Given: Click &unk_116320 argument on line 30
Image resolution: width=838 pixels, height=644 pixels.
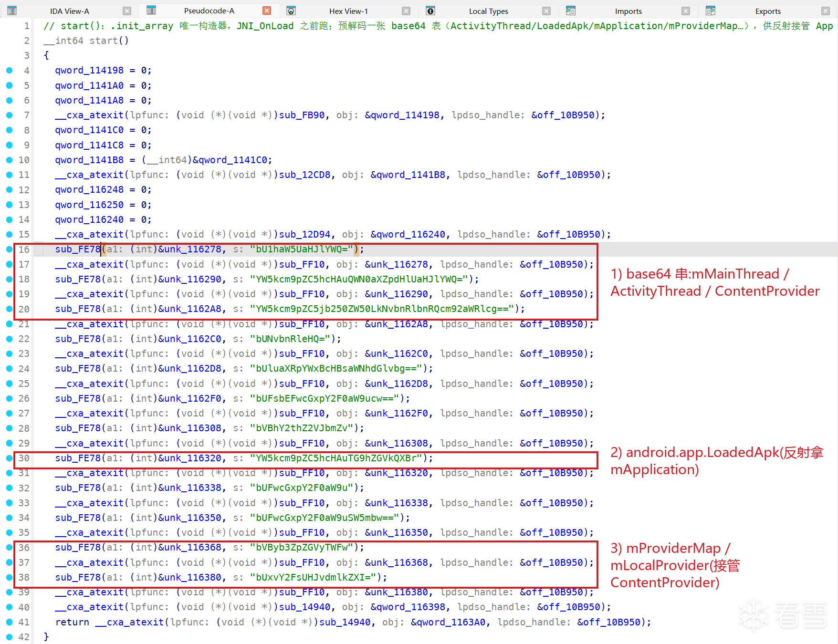Looking at the screenshot, I should pos(190,458).
